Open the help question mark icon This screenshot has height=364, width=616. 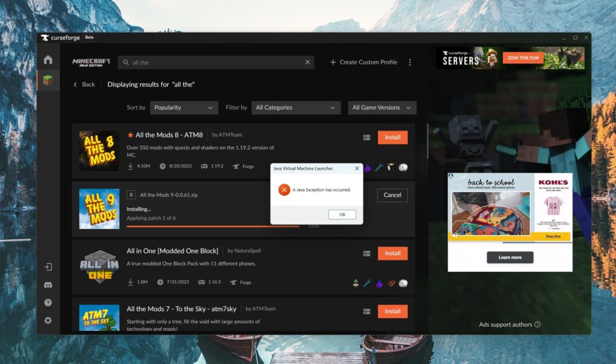(x=48, y=303)
